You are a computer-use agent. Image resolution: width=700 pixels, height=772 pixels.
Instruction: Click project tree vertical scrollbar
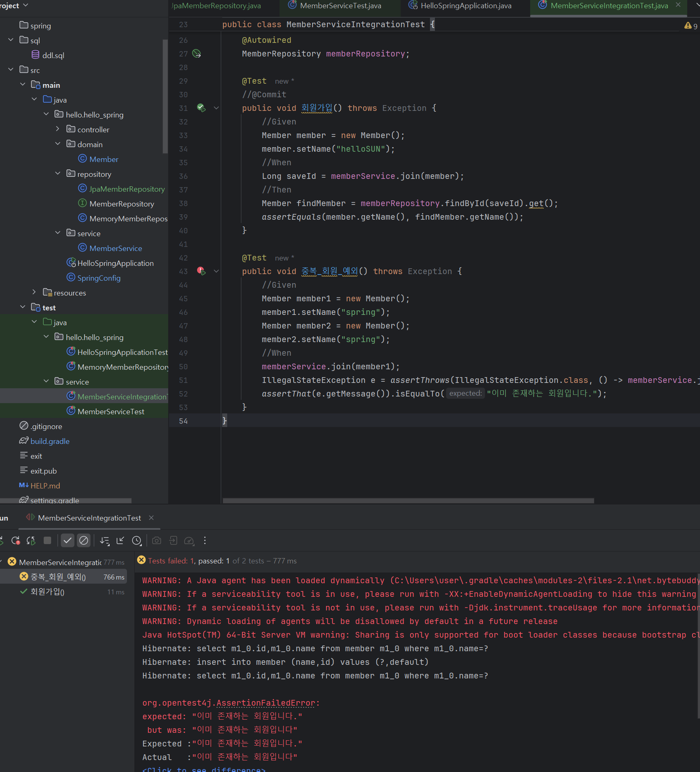click(x=165, y=96)
